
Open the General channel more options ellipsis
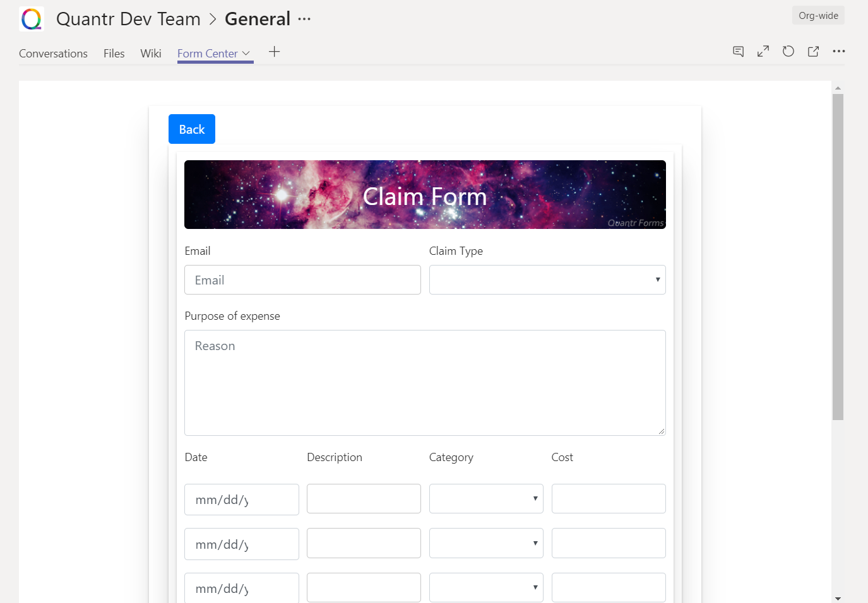click(x=304, y=19)
